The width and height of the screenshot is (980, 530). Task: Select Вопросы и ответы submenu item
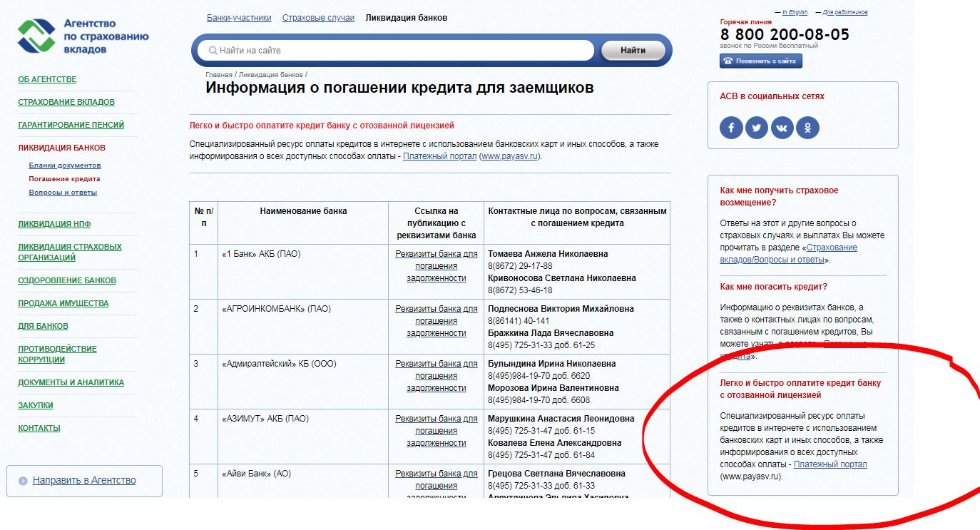pyautogui.click(x=63, y=193)
